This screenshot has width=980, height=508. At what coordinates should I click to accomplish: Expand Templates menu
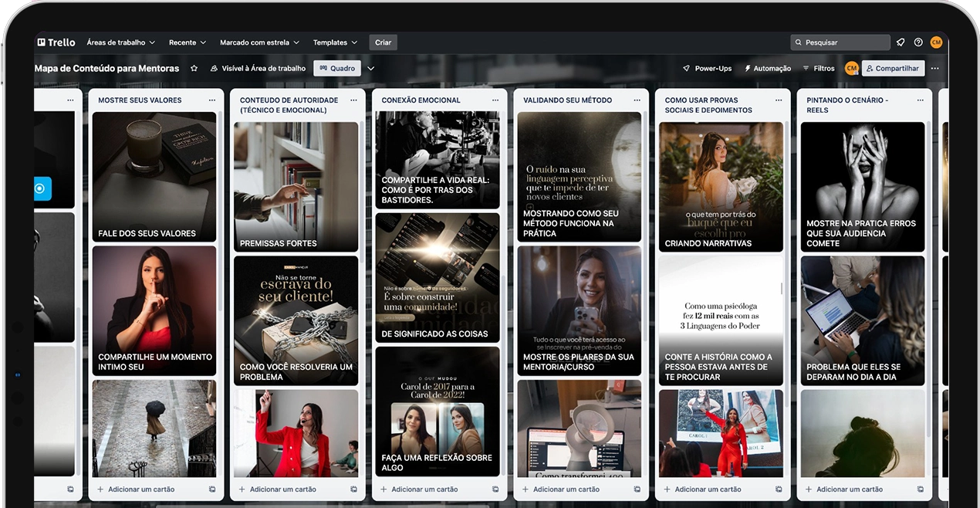335,42
